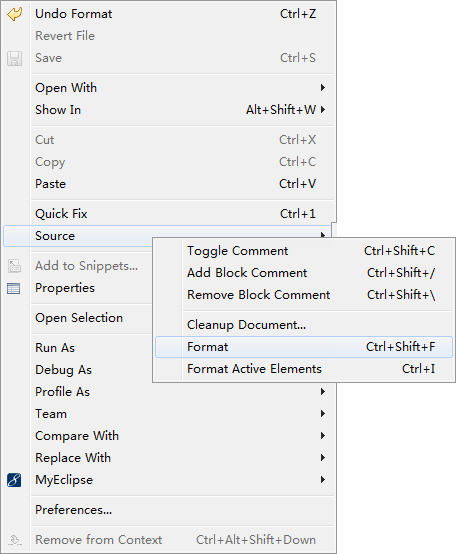Expand the Open With submenu arrow
The width and height of the screenshot is (457, 554).
click(x=322, y=88)
